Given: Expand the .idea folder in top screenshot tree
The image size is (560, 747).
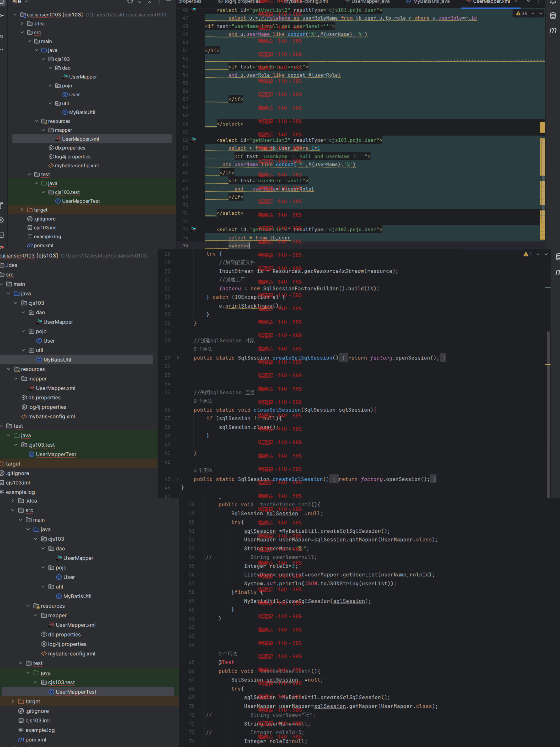Looking at the screenshot, I should (22, 24).
